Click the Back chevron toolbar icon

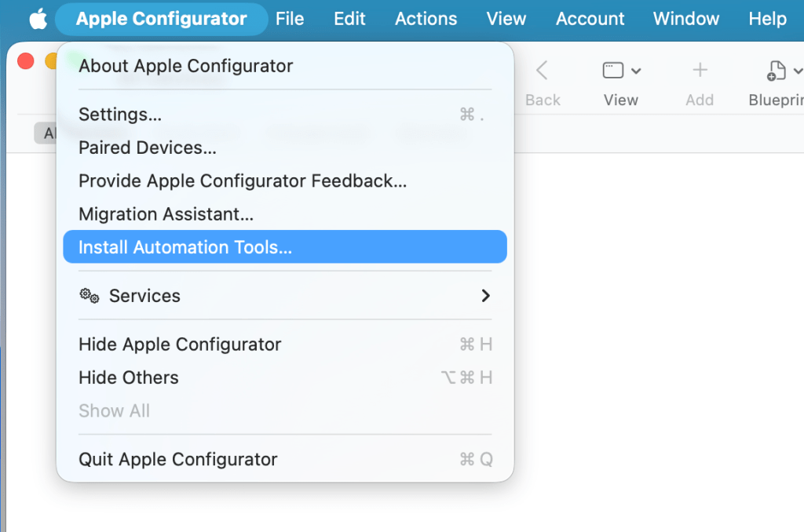coord(542,71)
